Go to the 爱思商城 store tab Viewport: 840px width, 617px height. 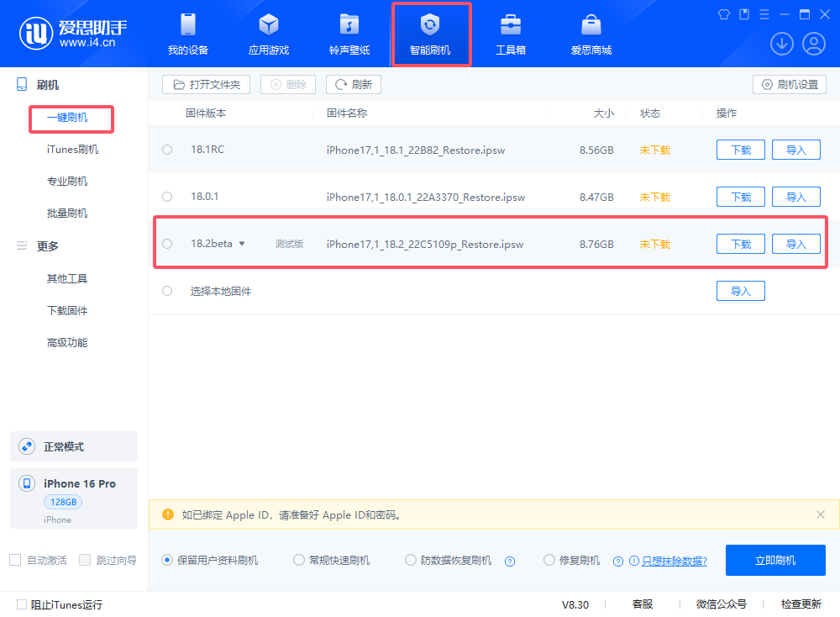tap(591, 34)
